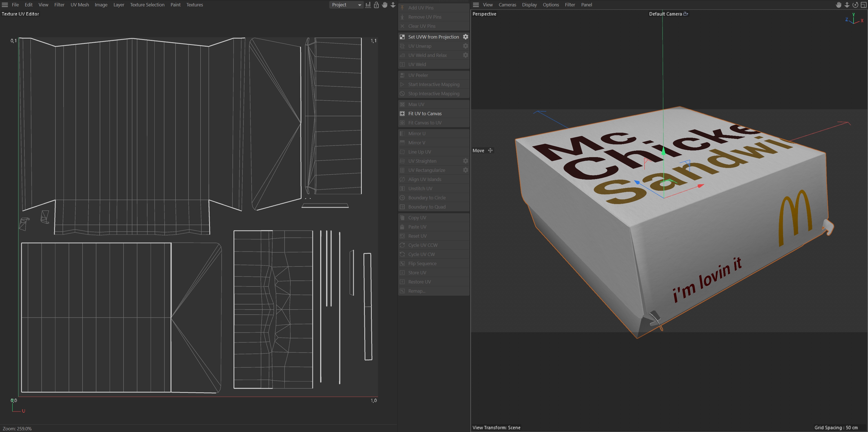
Task: Click the Move tool label in viewport
Action: [x=478, y=150]
